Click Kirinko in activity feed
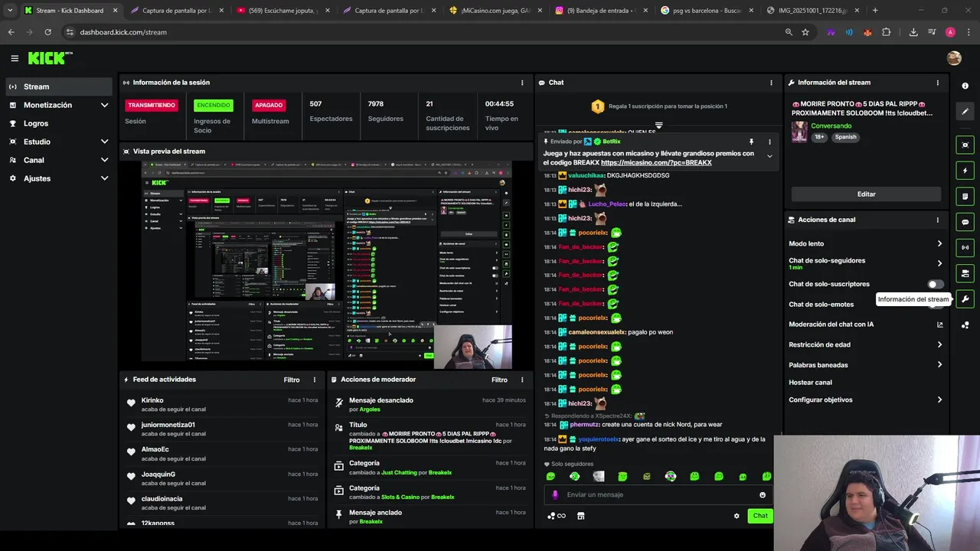The height and width of the screenshot is (551, 980). click(152, 400)
